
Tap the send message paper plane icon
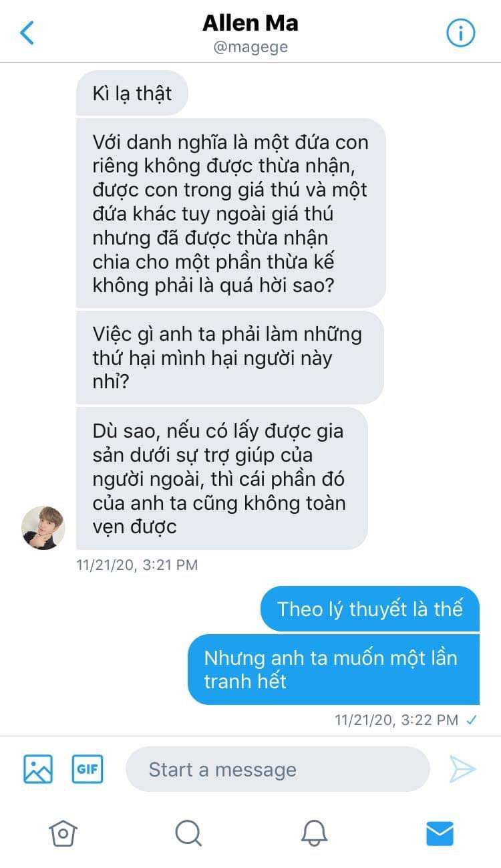[462, 768]
